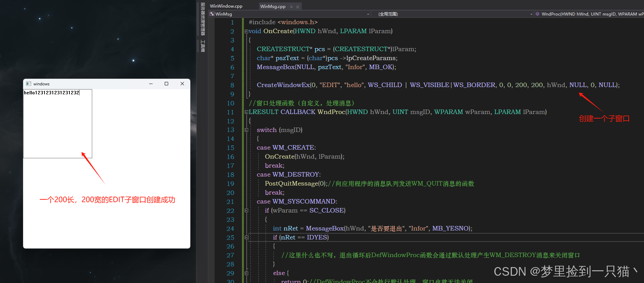Collapse the OnCreate function at line 2
Image resolution: width=644 pixels, height=283 pixels.
click(246, 31)
